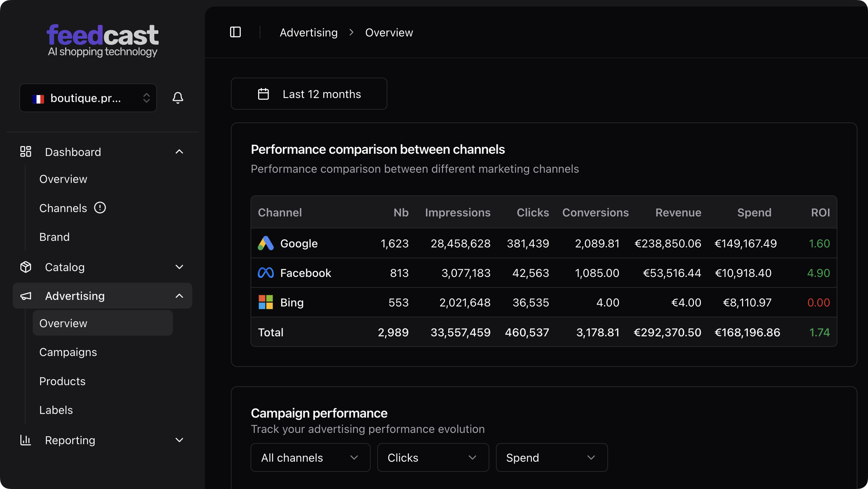Click the Bing Microsoft logo icon
The width and height of the screenshot is (868, 489).
[265, 302]
